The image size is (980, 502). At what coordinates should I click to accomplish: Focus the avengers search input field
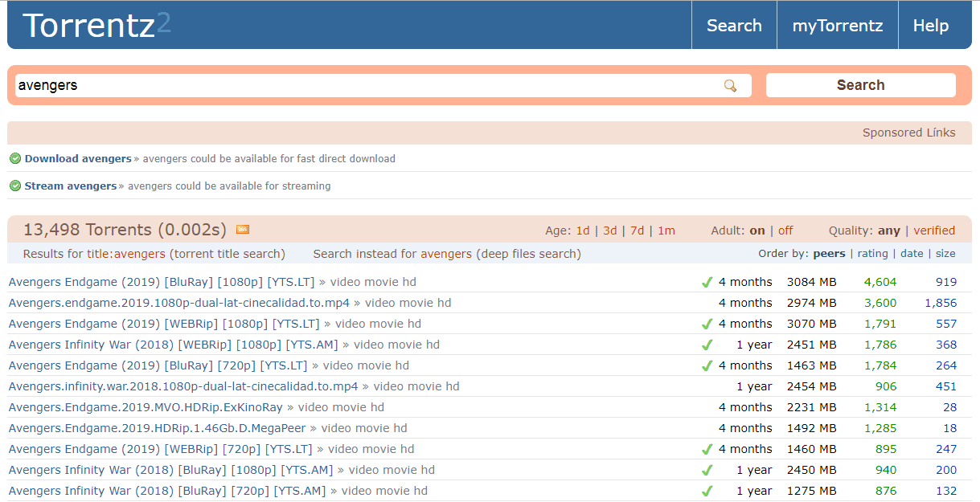tap(383, 85)
